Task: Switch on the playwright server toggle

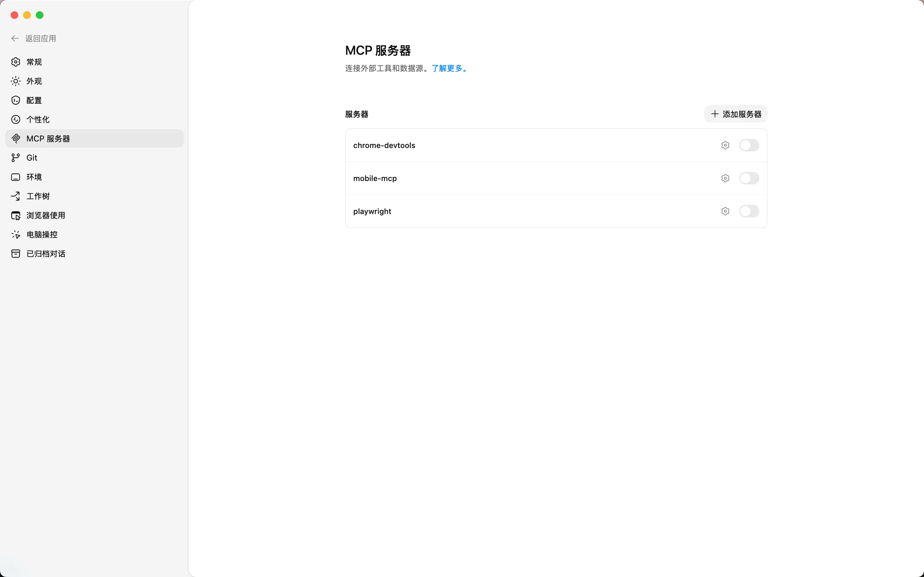Action: coord(749,211)
